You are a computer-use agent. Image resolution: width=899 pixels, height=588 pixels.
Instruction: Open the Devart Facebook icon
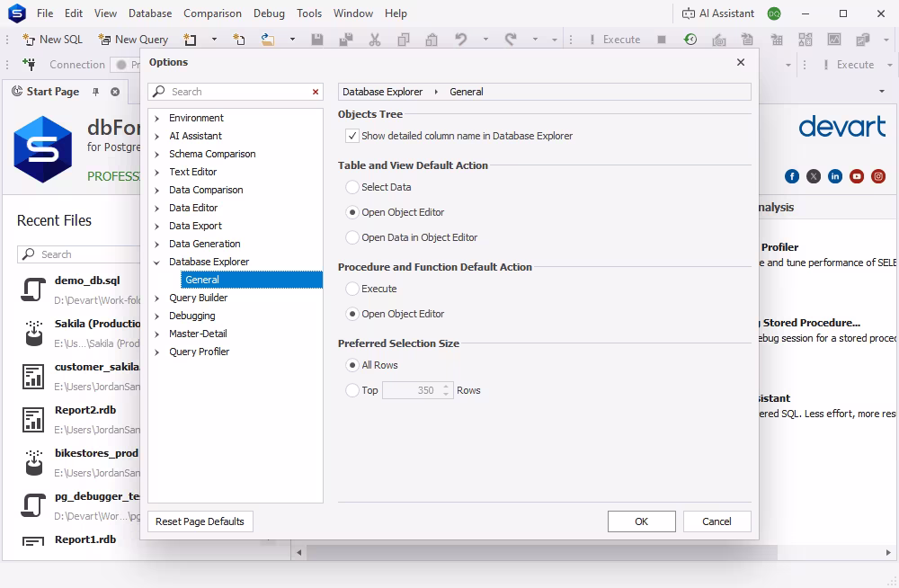(x=792, y=176)
